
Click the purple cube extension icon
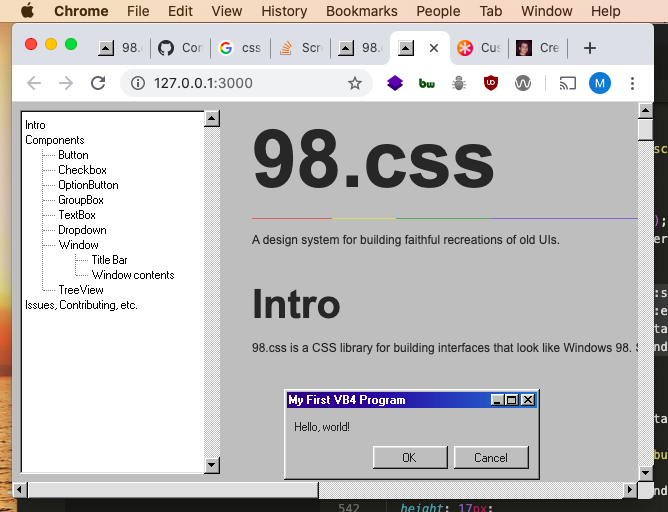tap(395, 83)
